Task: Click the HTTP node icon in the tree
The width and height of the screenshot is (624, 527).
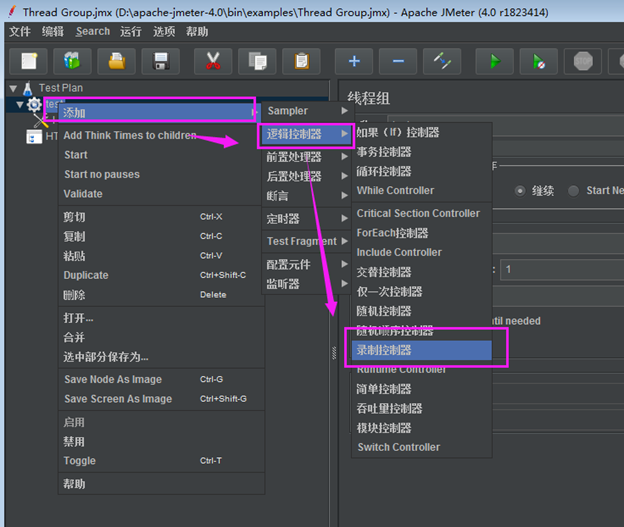Action: tap(34, 137)
